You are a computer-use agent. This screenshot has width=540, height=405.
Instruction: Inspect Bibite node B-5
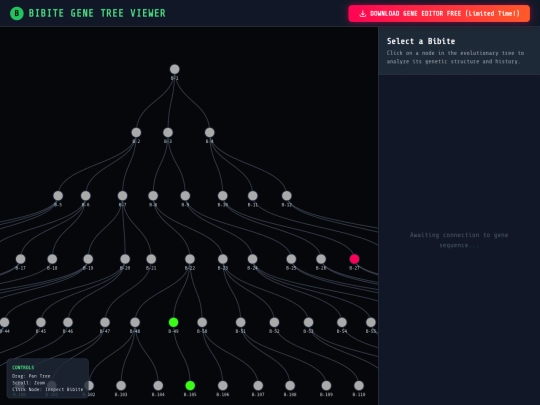pyautogui.click(x=58, y=196)
